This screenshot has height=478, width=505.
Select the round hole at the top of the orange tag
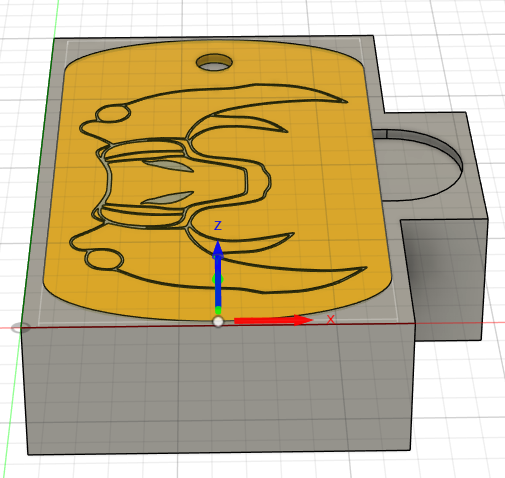point(214,62)
